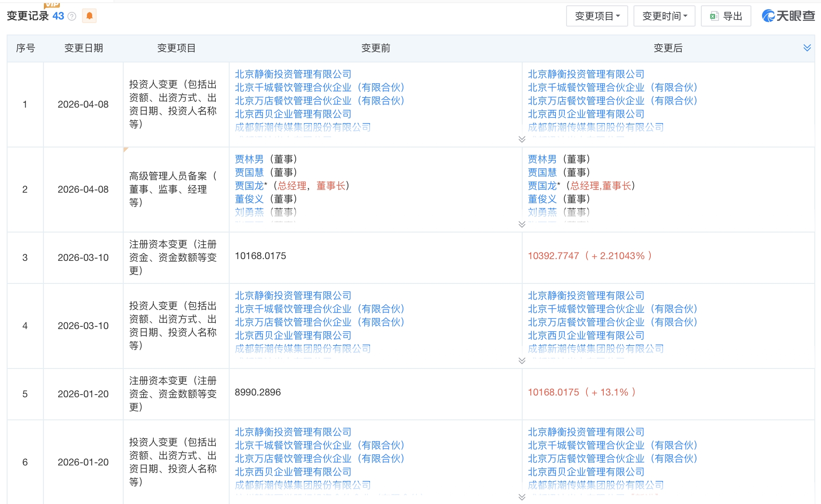This screenshot has height=504, width=821.
Task: Select the value 10392.7747 (+2.21043%) in row 3
Action: [x=590, y=256]
